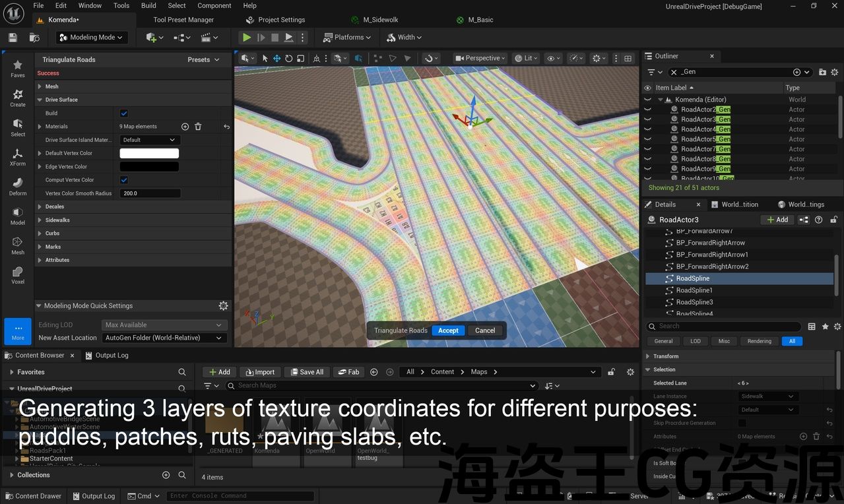Open Modeling Mode Quick Settings gear
This screenshot has height=504, width=844.
point(223,306)
